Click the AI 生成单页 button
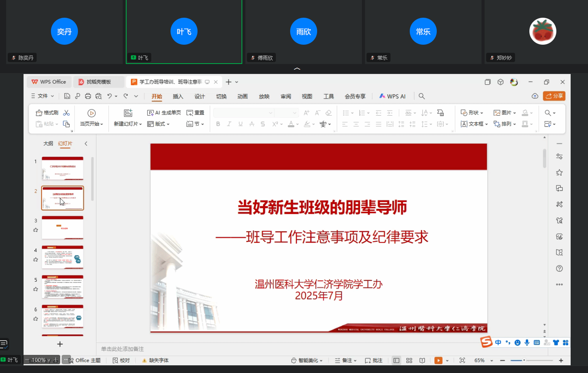 (164, 113)
